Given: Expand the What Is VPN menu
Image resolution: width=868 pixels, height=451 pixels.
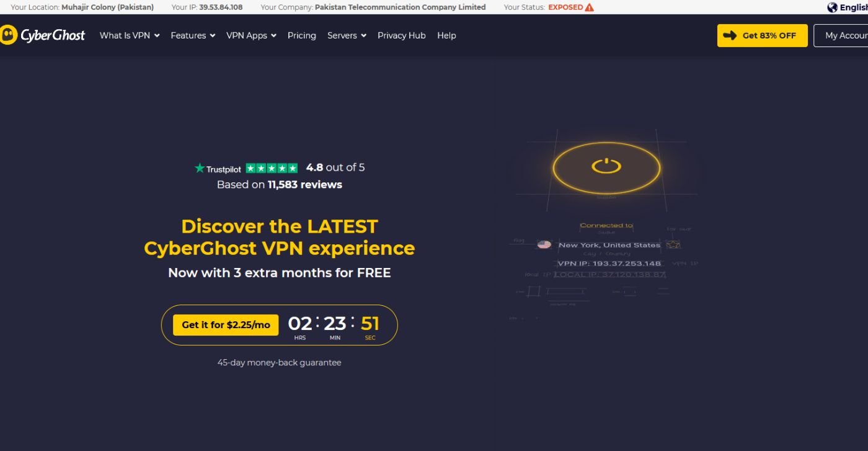Looking at the screenshot, I should 130,35.
